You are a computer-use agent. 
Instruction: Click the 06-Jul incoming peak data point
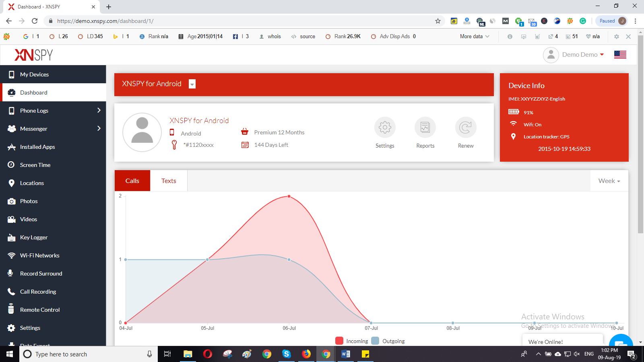[x=289, y=196]
